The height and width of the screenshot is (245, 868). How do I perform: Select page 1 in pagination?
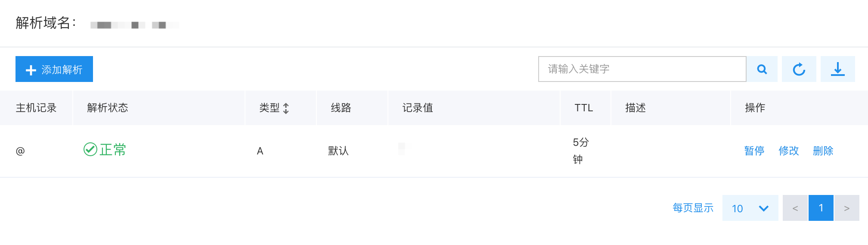[x=821, y=208]
